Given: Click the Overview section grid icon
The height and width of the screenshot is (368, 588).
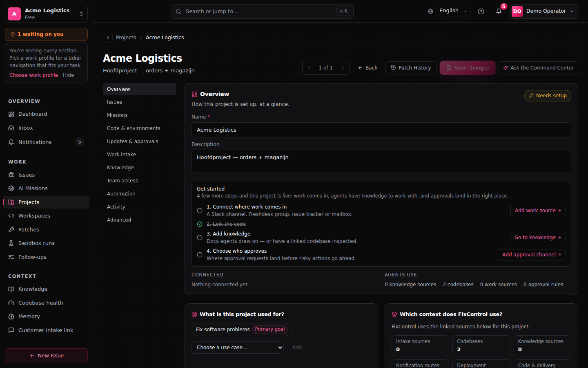Looking at the screenshot, I should click(x=194, y=94).
